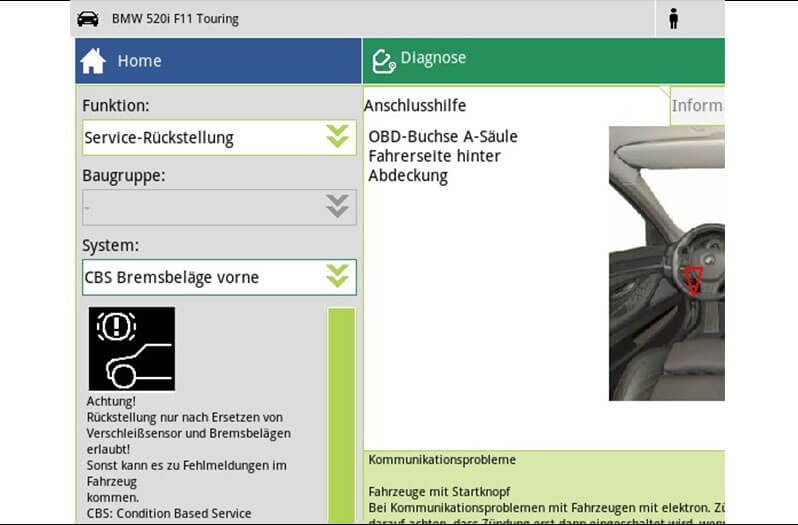798x525 pixels.
Task: Click the car interior picture
Action: coord(666,263)
